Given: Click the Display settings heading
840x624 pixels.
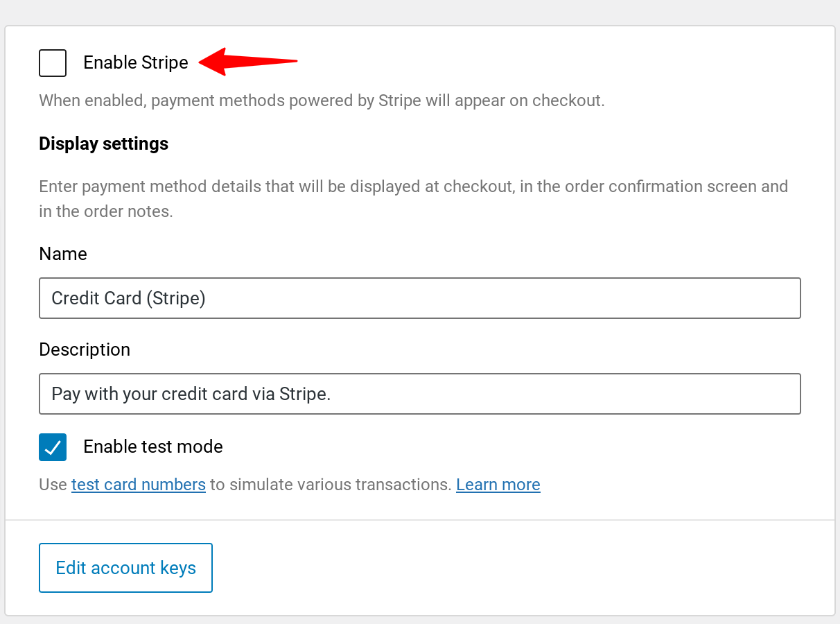Looking at the screenshot, I should (103, 144).
